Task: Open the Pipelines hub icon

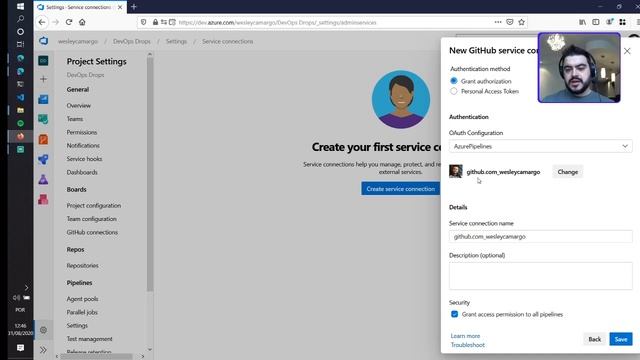Action: pyautogui.click(x=43, y=159)
